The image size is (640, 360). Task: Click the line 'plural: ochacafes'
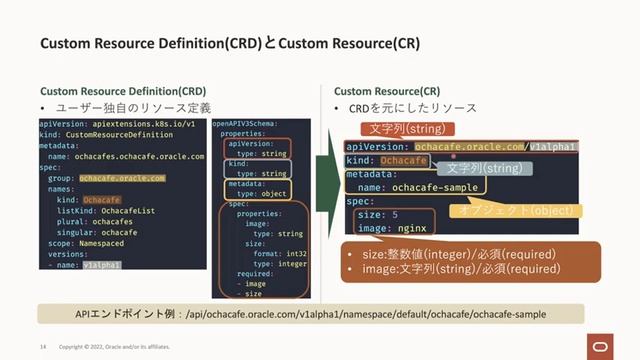[95, 222]
